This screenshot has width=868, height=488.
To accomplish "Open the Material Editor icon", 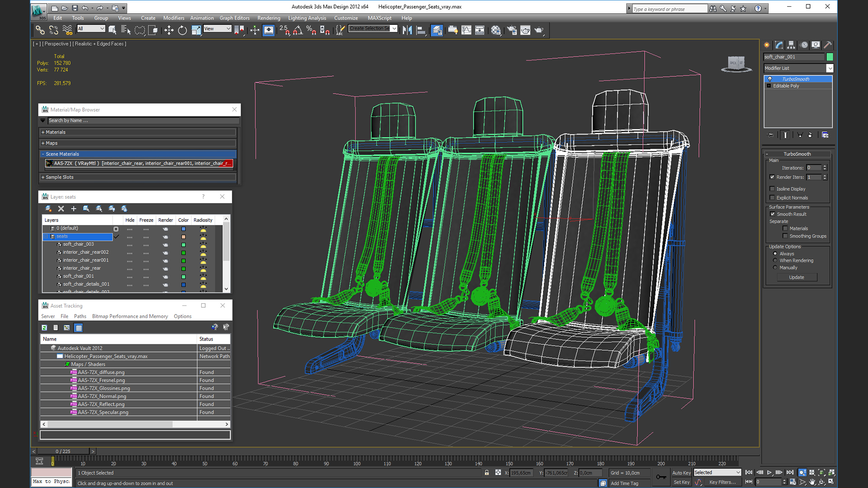I will (x=496, y=30).
